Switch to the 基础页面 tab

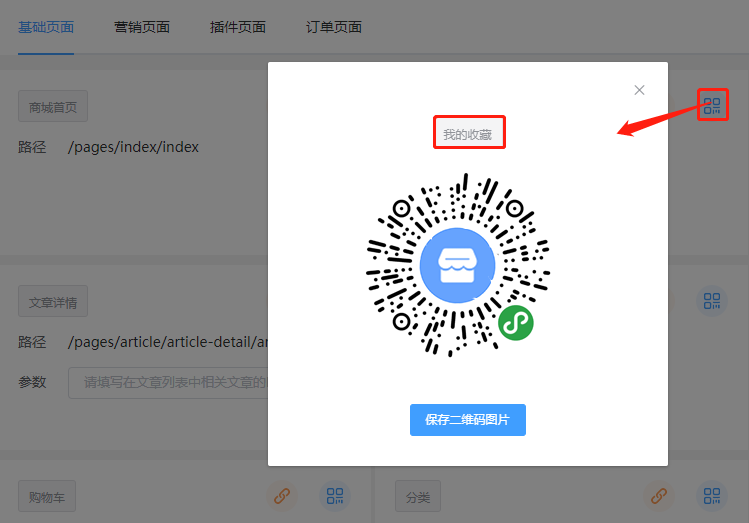click(x=46, y=27)
